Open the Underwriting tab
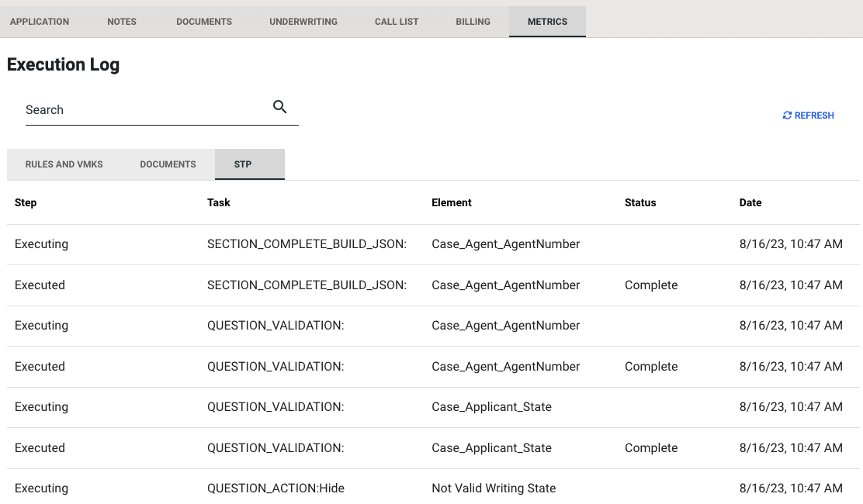This screenshot has height=504, width=863. 303,22
